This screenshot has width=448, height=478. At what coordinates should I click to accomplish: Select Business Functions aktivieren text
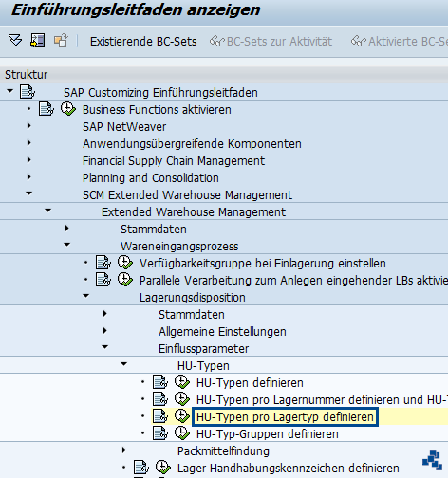[x=157, y=110]
